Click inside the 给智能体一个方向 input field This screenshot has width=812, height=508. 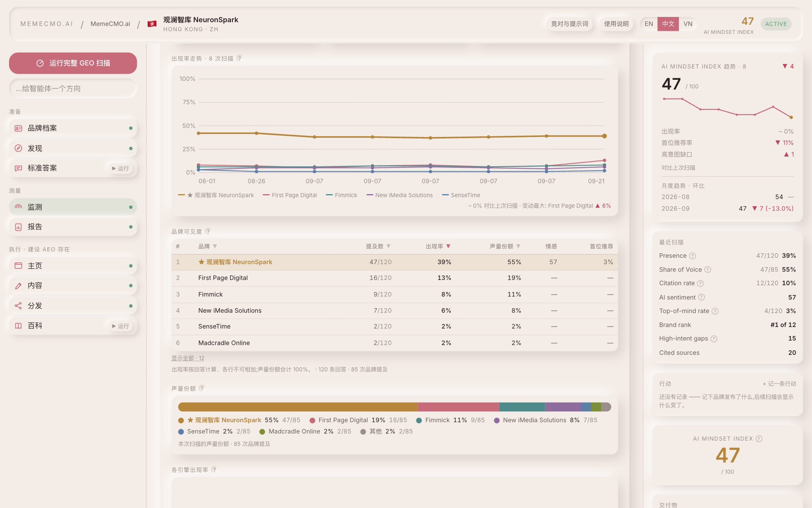coord(73,88)
